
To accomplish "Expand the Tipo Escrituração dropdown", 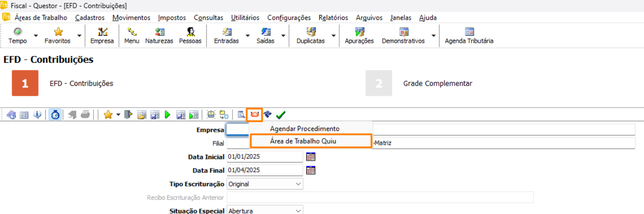I will [x=298, y=184].
